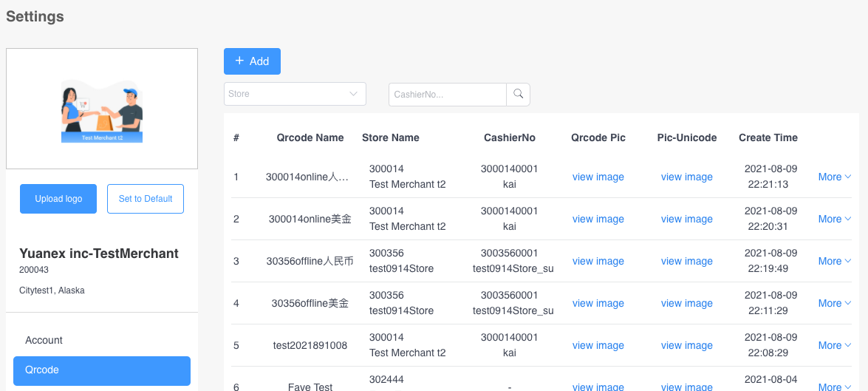Screen dimensions: 868x391
Task: Click the 30356offline美金 qrcode name
Action: 310,303
